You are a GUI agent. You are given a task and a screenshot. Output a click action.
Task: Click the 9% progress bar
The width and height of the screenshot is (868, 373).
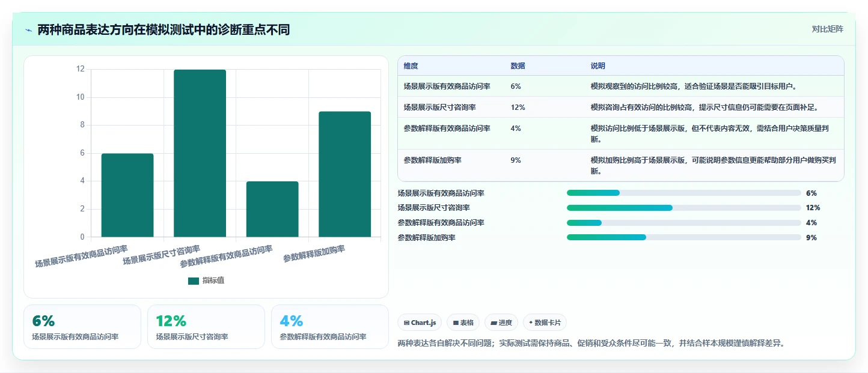(683, 237)
